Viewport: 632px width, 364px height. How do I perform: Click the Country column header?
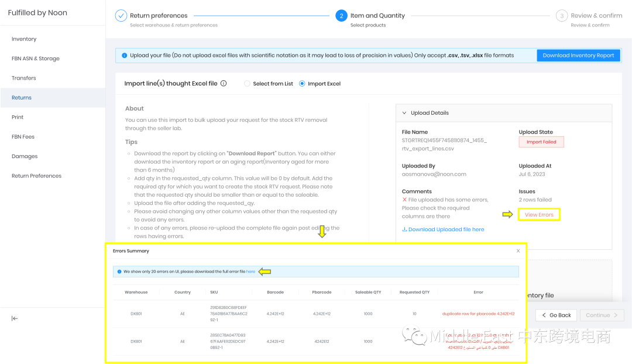point(183,292)
